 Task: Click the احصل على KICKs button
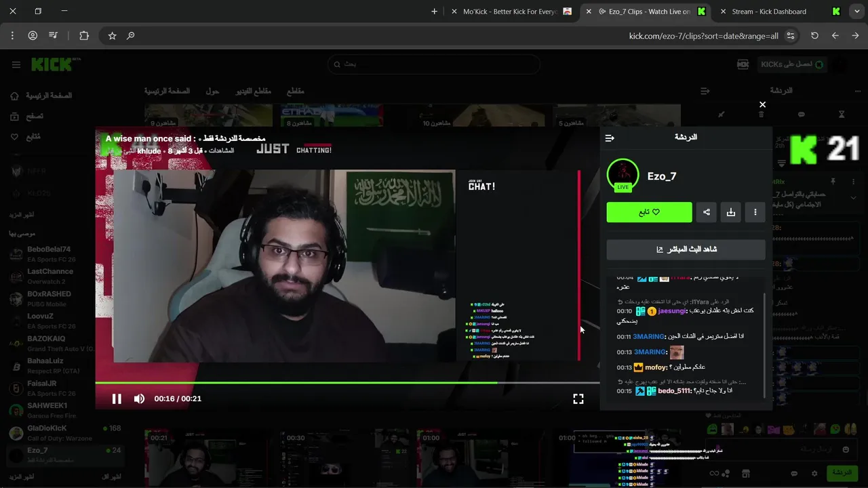pyautogui.click(x=791, y=64)
